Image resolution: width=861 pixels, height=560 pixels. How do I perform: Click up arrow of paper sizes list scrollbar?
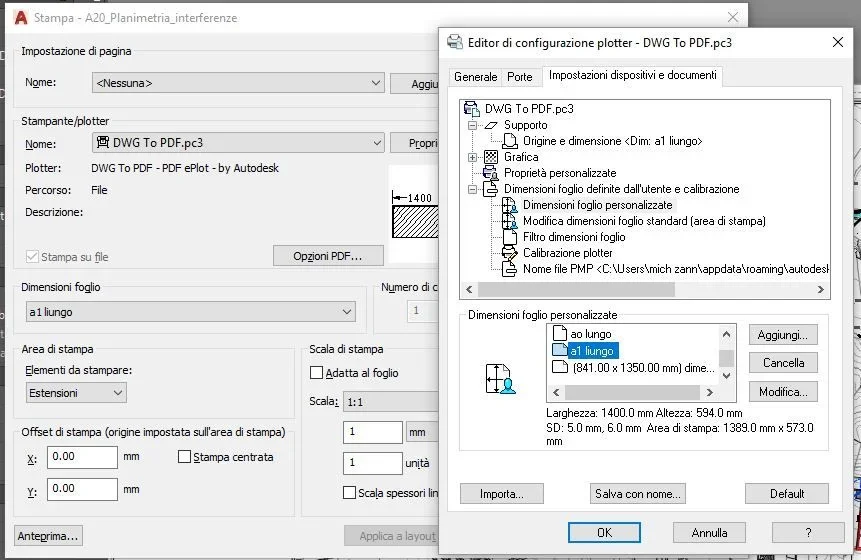pos(726,334)
